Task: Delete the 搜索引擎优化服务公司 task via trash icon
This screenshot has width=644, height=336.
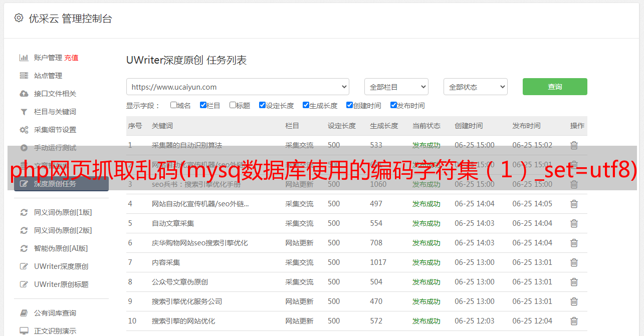Action: [x=574, y=301]
